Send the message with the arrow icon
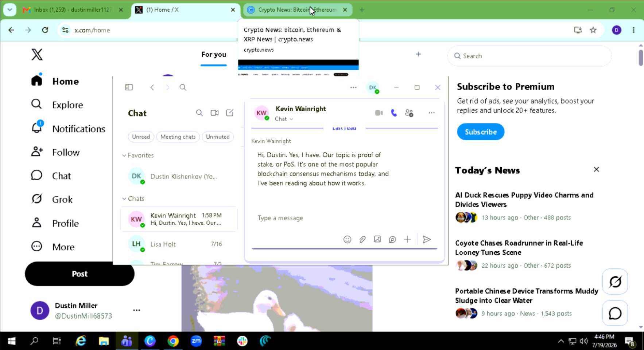The width and height of the screenshot is (644, 350). pyautogui.click(x=427, y=239)
